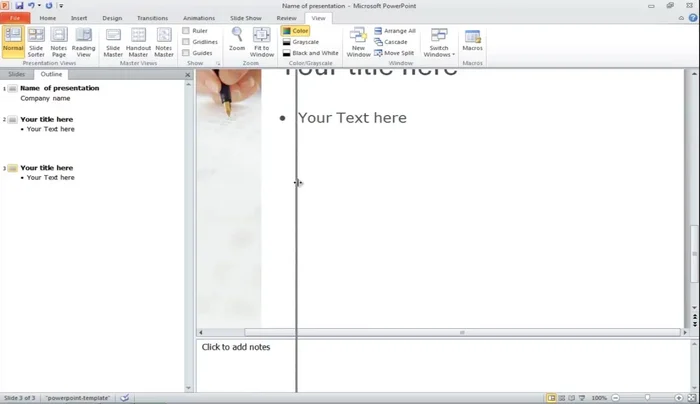Image resolution: width=700 pixels, height=404 pixels.
Task: Switch to the Slides pane tab
Action: coord(17,74)
